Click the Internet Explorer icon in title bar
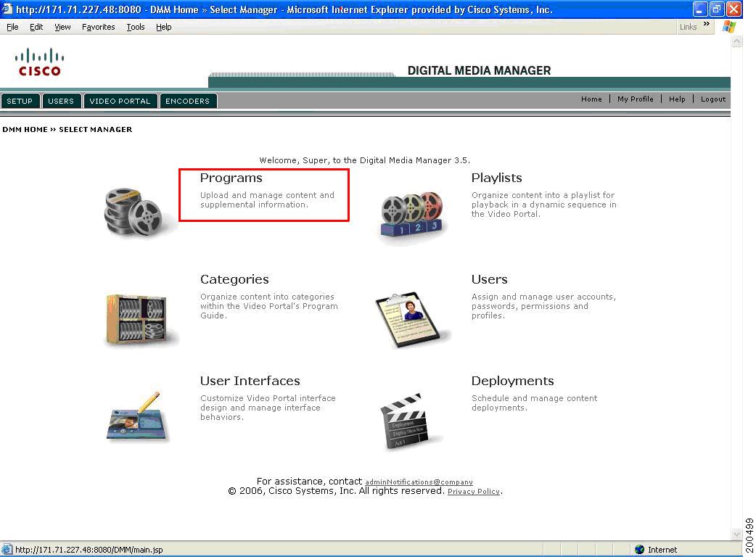756x557 pixels. click(6, 9)
